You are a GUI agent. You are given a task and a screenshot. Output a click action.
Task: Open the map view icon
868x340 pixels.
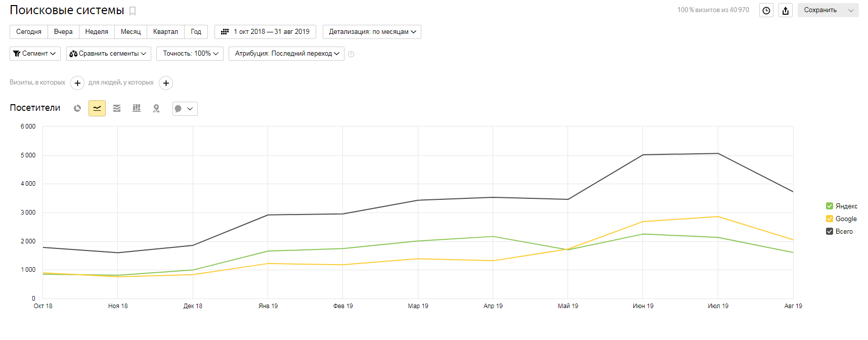point(156,108)
